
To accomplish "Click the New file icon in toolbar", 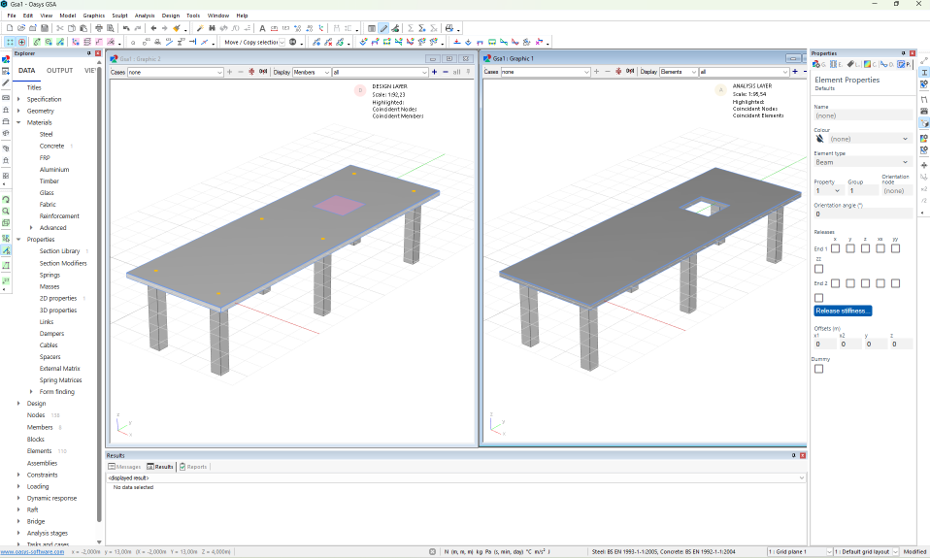I will tap(10, 28).
